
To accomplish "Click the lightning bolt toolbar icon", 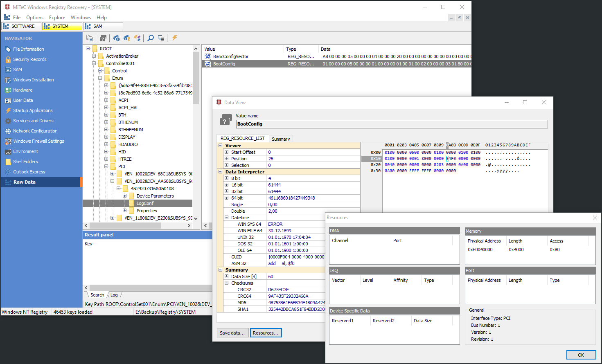I will (x=175, y=38).
